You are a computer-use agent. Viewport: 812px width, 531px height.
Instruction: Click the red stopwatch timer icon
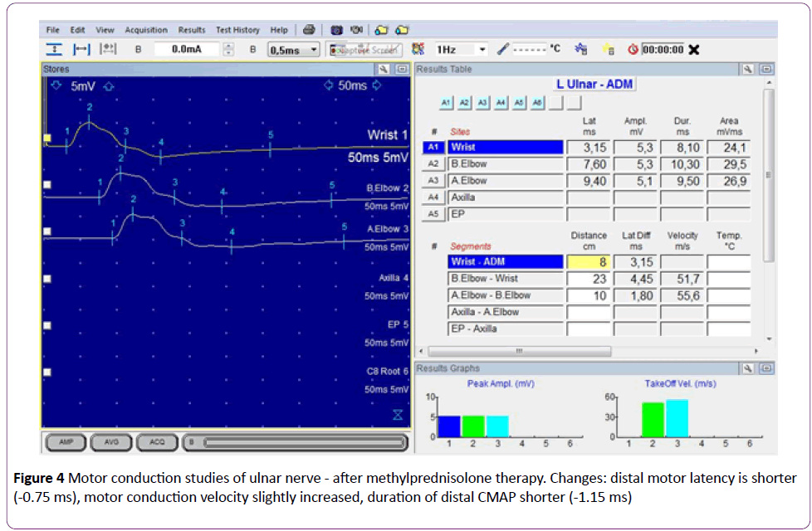click(633, 50)
